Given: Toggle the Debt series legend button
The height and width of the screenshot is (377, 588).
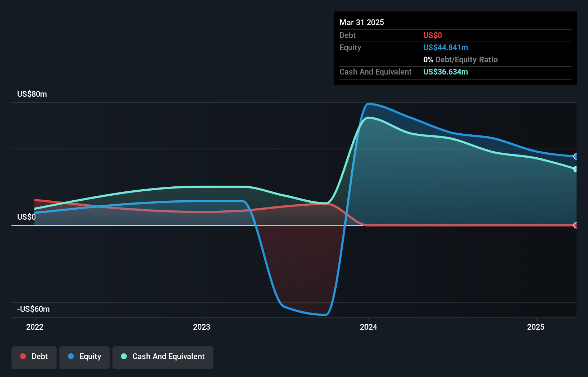Looking at the screenshot, I should point(34,357).
